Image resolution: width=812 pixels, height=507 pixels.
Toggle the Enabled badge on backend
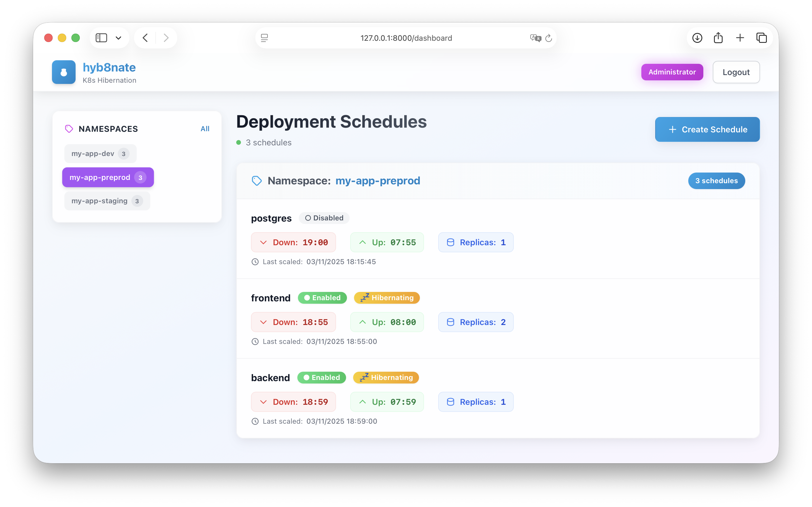tap(321, 377)
